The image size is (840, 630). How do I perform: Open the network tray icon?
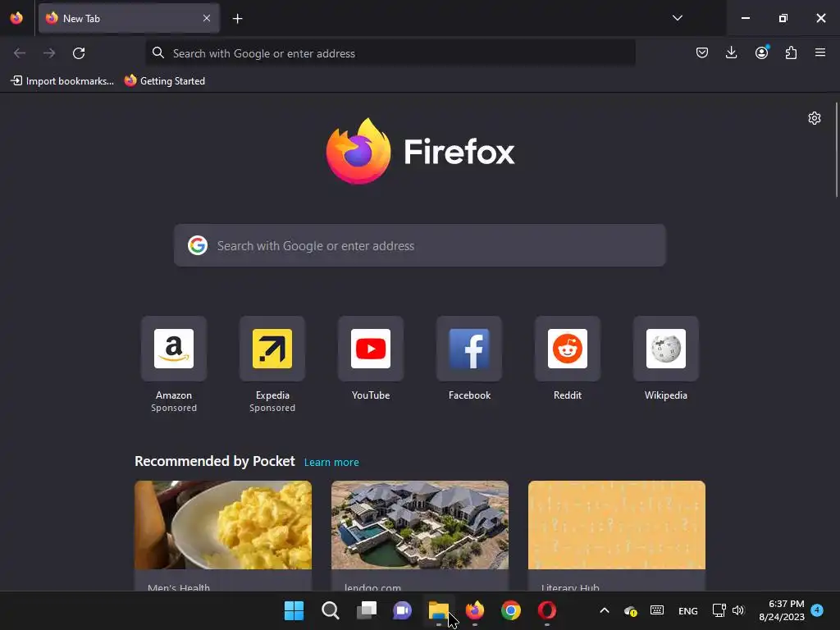(719, 610)
